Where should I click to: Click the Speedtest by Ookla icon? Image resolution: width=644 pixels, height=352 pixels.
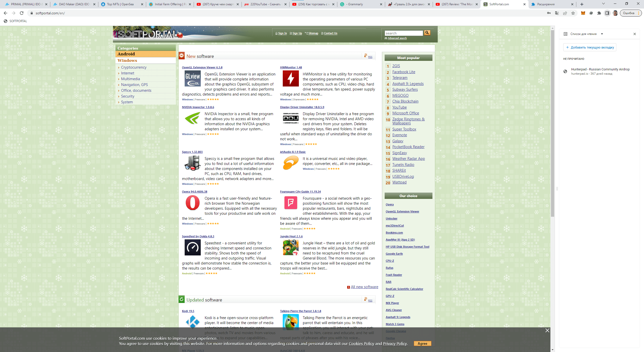[x=192, y=247]
